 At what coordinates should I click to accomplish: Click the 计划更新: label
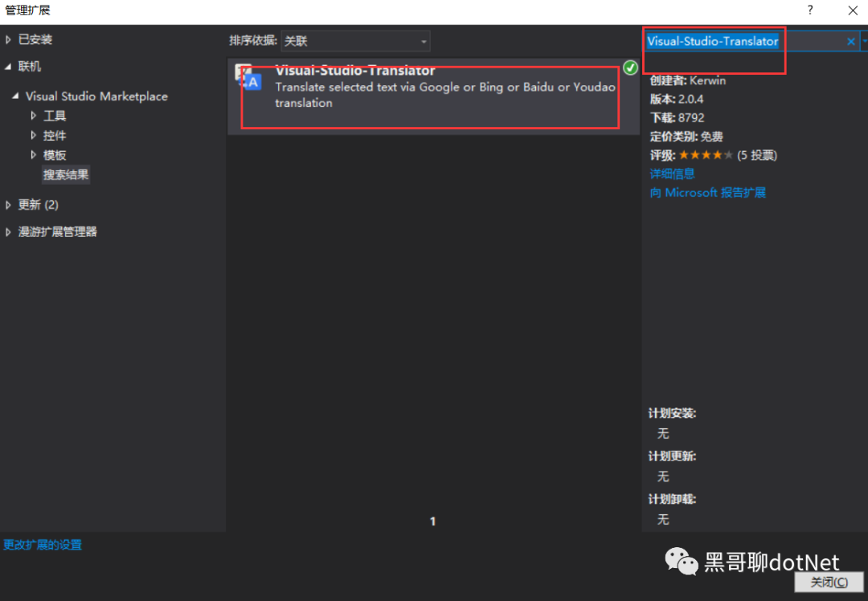[x=672, y=456]
